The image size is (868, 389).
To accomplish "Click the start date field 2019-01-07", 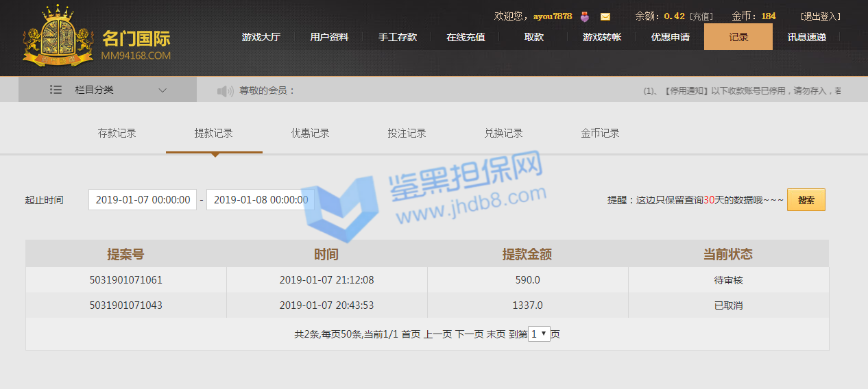I will pos(143,200).
